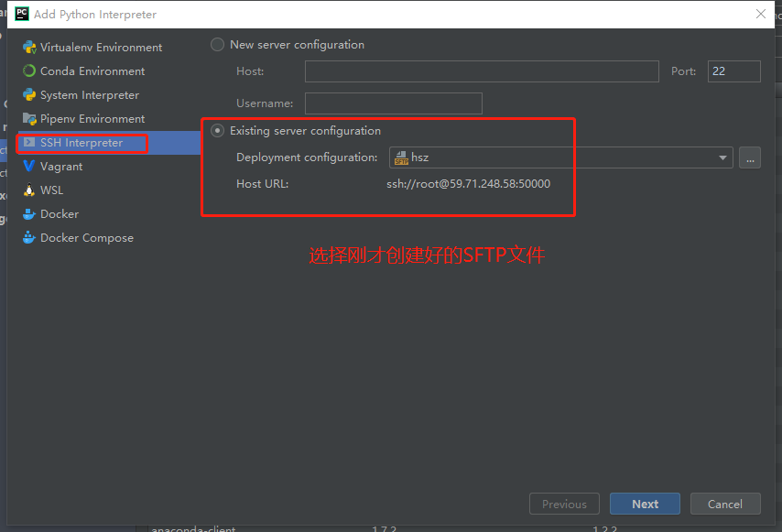Click into the Host input field
The width and height of the screenshot is (782, 532).
[x=482, y=71]
